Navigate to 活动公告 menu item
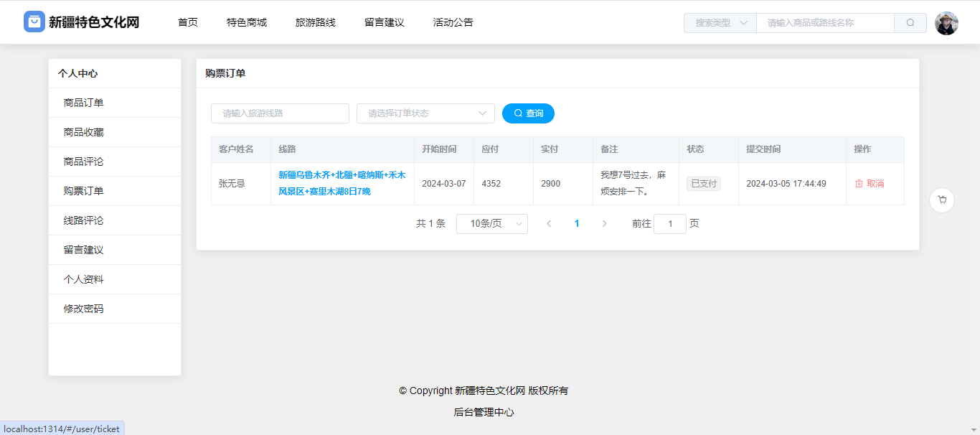The image size is (980, 435). (x=453, y=22)
